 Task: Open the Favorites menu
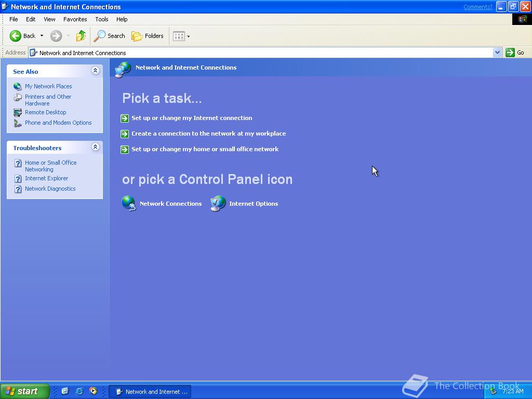point(75,19)
